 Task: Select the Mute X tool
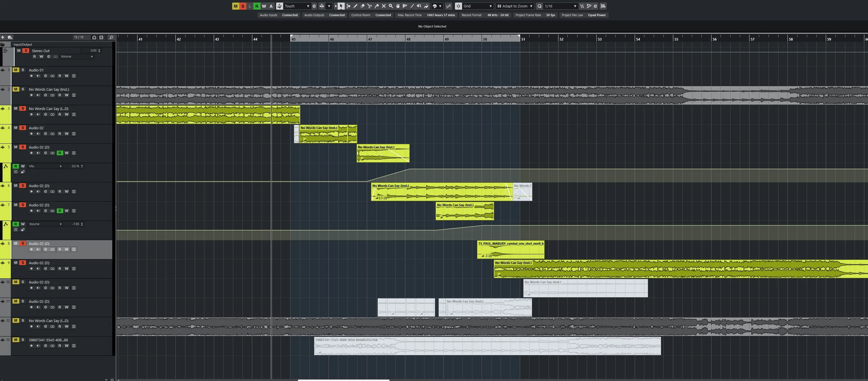(384, 6)
